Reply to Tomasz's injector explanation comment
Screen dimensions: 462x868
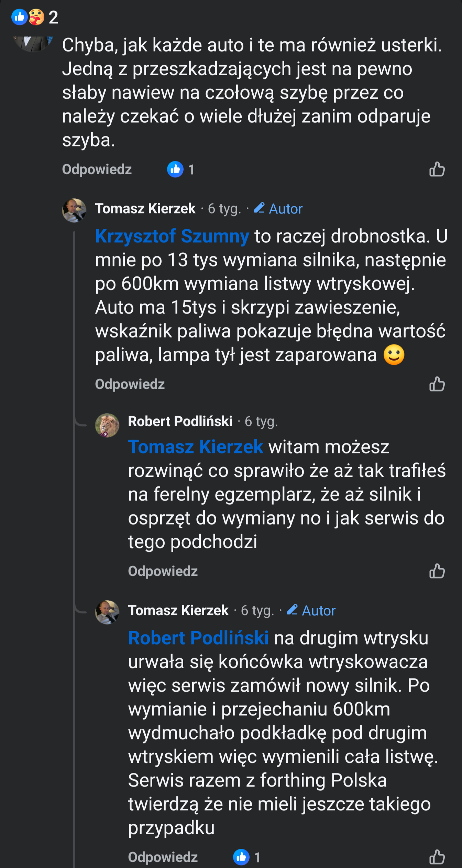163,857
